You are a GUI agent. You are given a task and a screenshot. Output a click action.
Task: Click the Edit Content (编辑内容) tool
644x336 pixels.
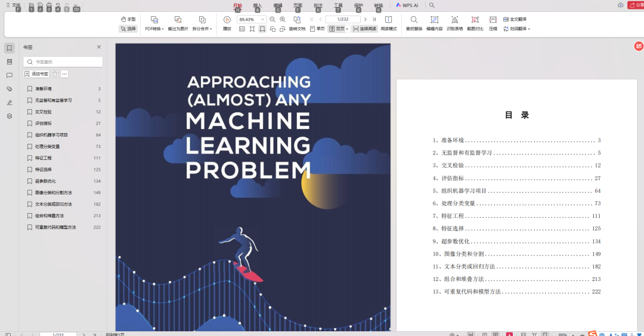coord(434,23)
